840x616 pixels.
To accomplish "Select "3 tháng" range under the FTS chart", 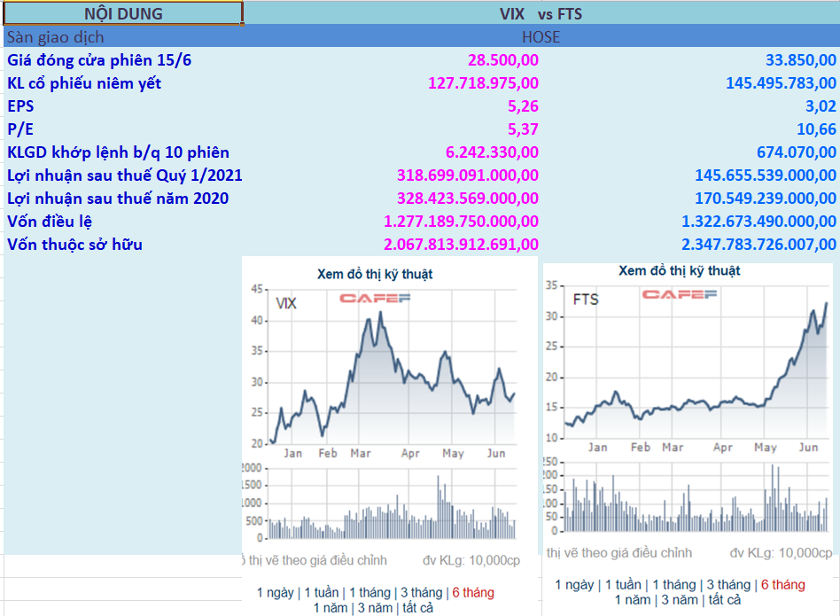I will pos(728,584).
